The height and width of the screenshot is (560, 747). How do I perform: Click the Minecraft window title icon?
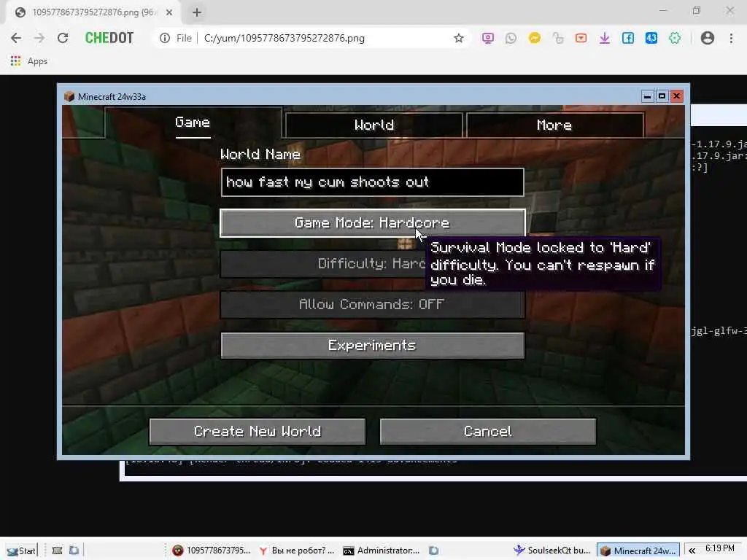point(69,97)
